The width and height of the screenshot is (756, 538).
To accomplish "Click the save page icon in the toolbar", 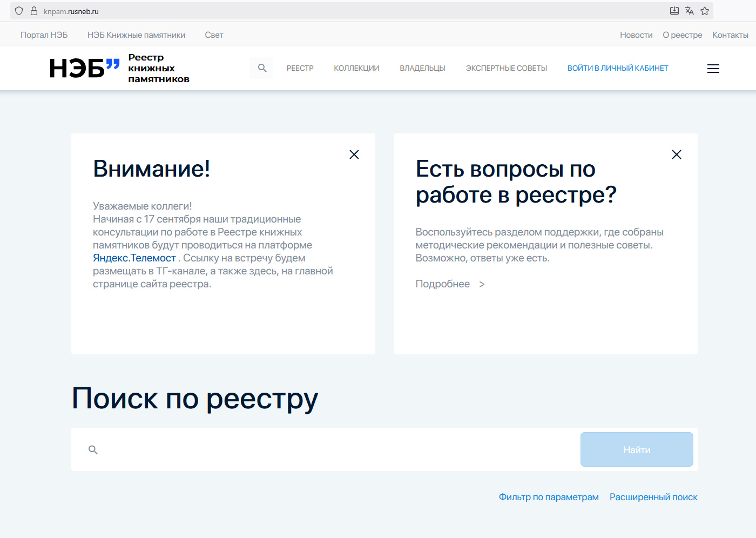I will (x=674, y=10).
